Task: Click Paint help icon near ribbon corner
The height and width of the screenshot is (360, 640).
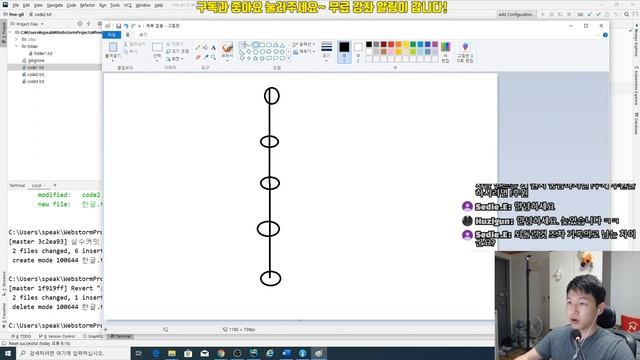Action: point(605,35)
